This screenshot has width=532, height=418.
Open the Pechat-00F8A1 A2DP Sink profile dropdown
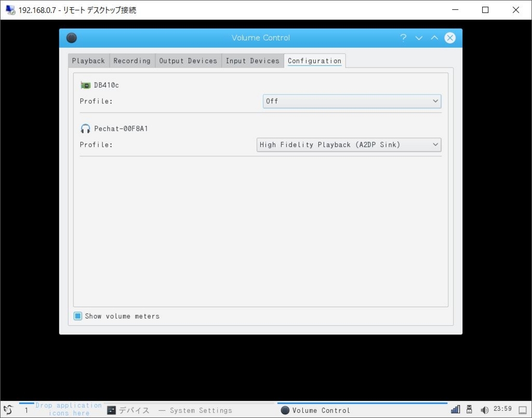click(349, 145)
